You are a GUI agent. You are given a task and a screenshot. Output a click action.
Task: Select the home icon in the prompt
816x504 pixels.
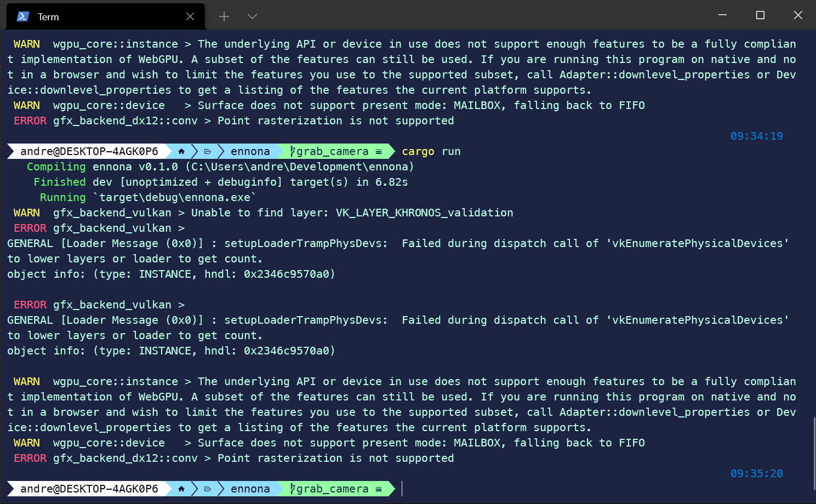181,151
